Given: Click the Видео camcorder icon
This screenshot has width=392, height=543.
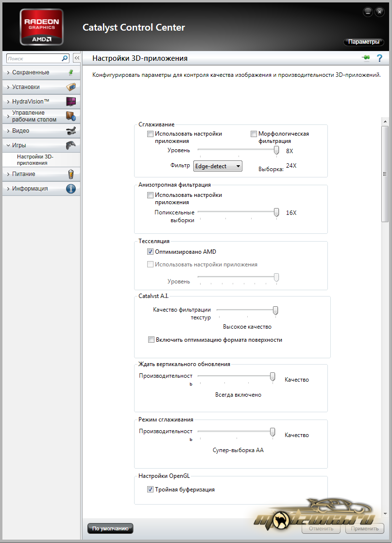Looking at the screenshot, I should click(x=71, y=131).
